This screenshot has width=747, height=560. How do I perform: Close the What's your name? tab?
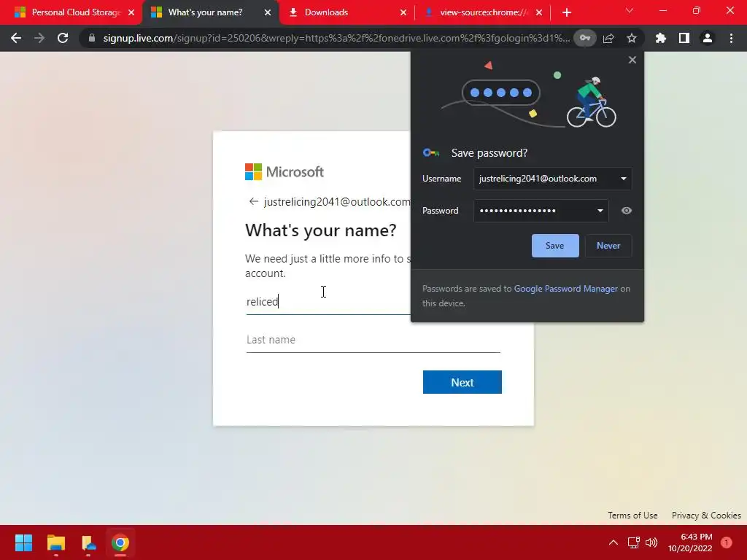point(268,12)
